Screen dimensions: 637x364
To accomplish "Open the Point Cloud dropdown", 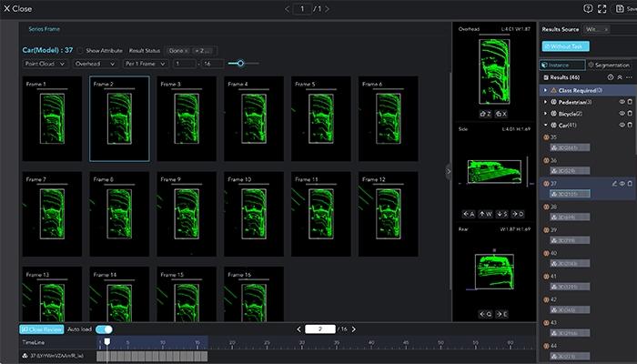I will 45,64.
